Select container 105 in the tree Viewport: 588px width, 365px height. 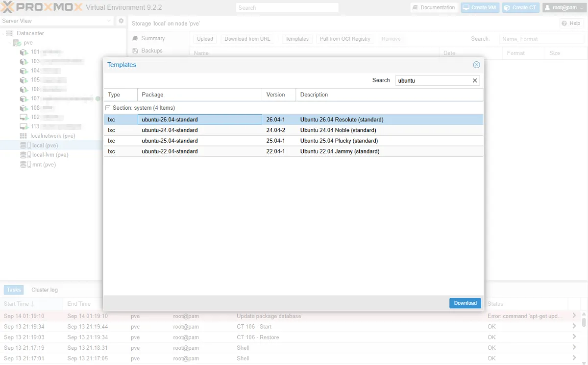(43, 80)
